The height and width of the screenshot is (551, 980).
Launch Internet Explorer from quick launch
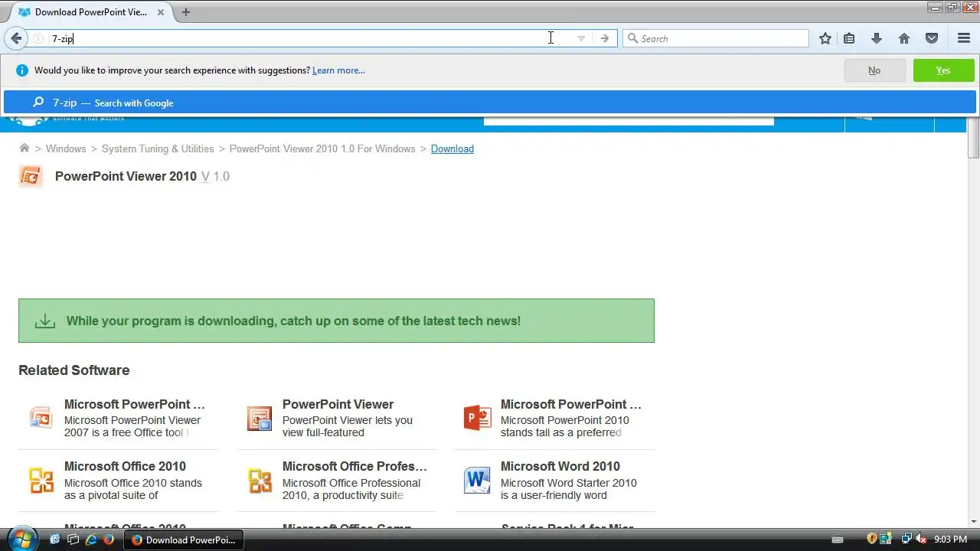tap(91, 540)
